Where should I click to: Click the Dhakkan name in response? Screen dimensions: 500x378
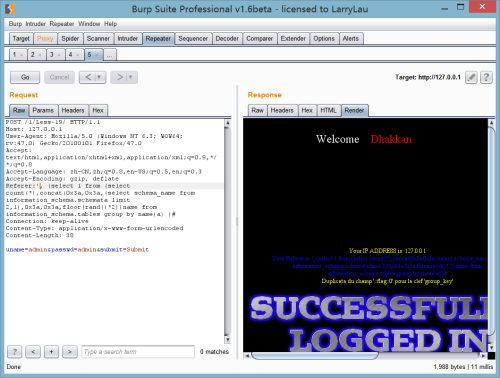[391, 139]
